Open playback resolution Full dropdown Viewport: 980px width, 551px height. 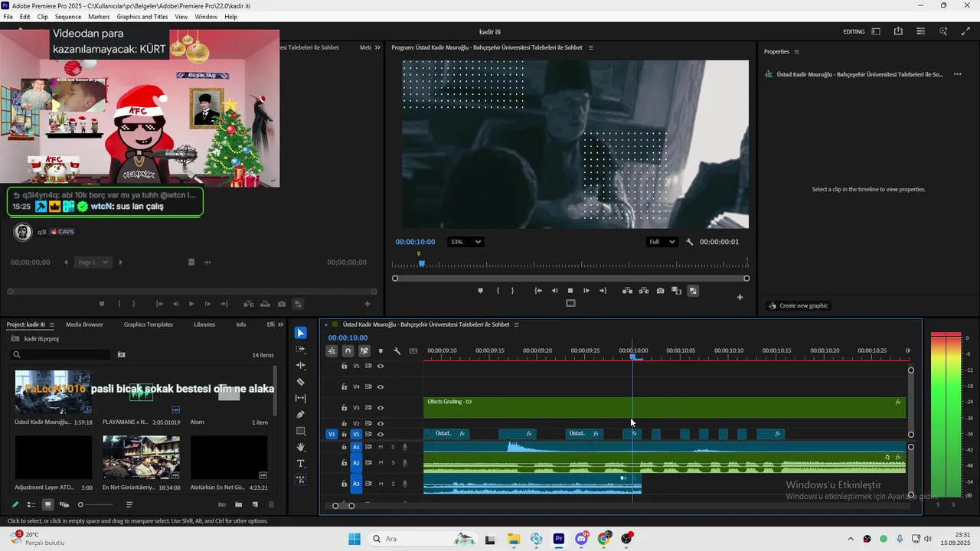click(662, 242)
